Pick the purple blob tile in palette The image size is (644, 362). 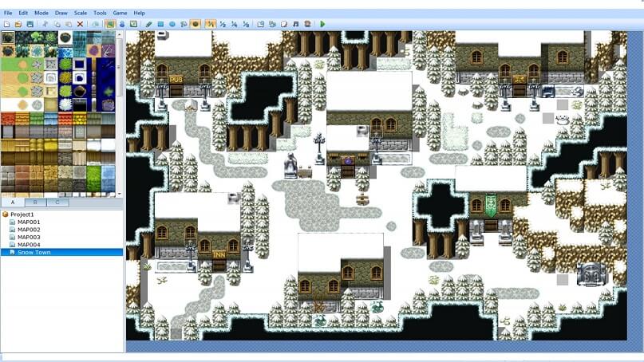point(93,51)
